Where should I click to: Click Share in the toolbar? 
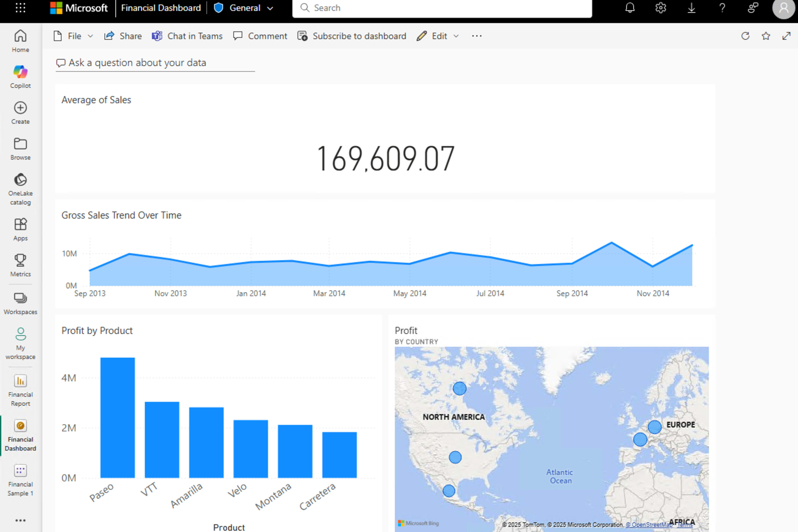pyautogui.click(x=123, y=36)
